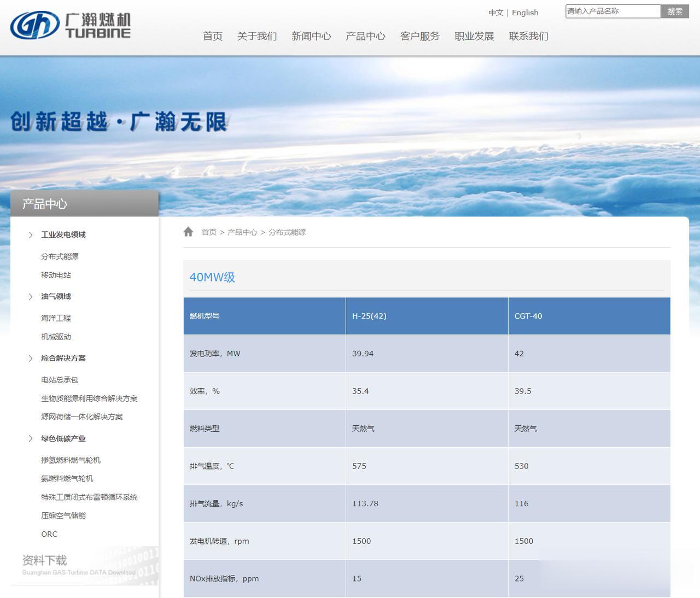Screen dimensions: 700x598
Task: Open 职业发展 in top navigation
Action: [474, 36]
